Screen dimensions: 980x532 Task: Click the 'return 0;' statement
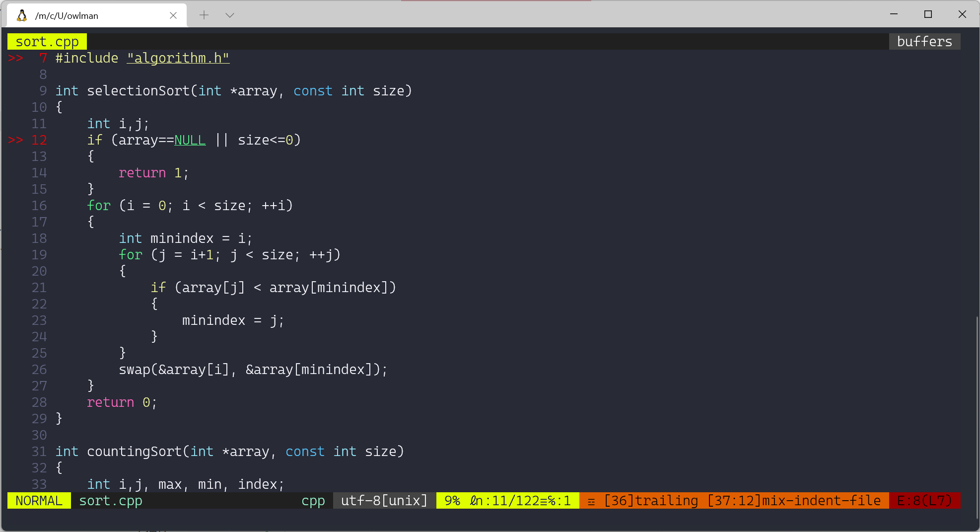click(122, 402)
